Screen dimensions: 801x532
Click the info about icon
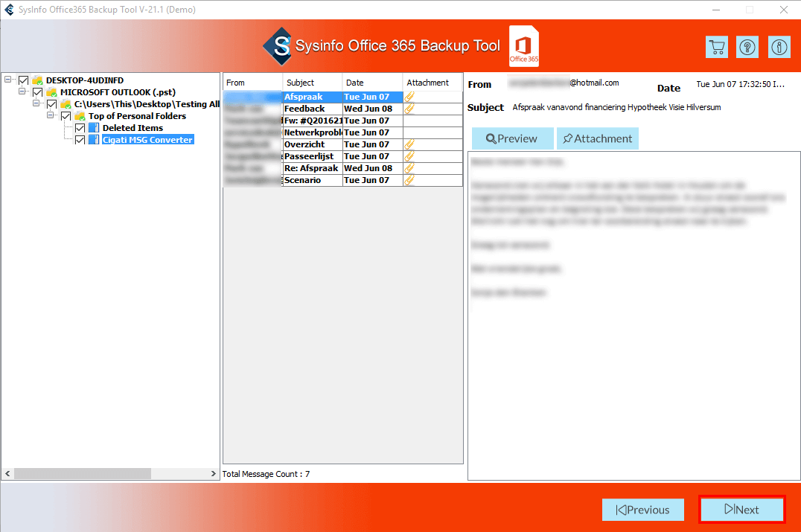(779, 47)
